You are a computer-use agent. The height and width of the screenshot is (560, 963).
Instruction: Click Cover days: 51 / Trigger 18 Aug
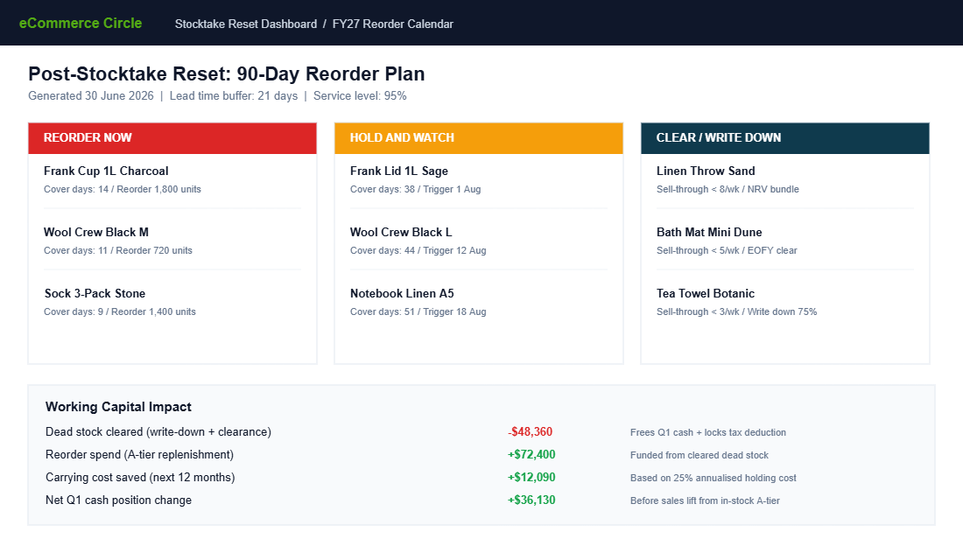pos(418,312)
